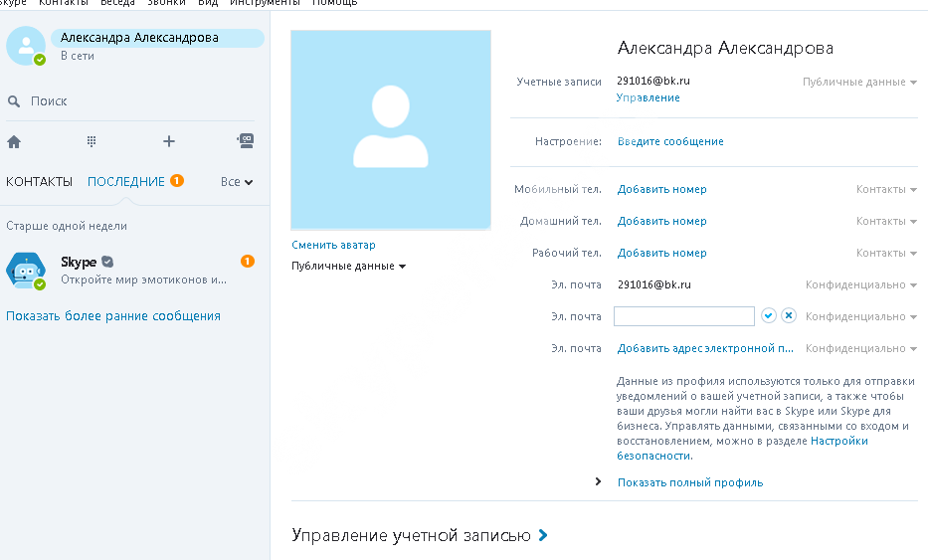928x560 pixels.
Task: Open the 'Инструменты' menu
Action: (x=266, y=3)
